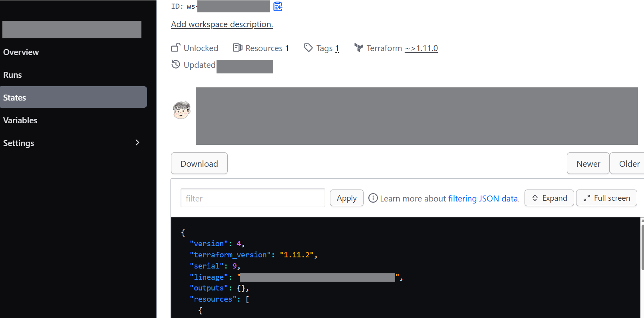Click the Updated history clock icon

coord(176,64)
